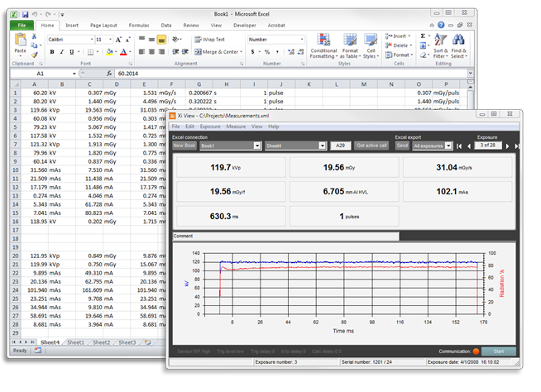Screen dimensions: 541x392
Task: Expand the Excel formula bar
Action: tap(470, 73)
